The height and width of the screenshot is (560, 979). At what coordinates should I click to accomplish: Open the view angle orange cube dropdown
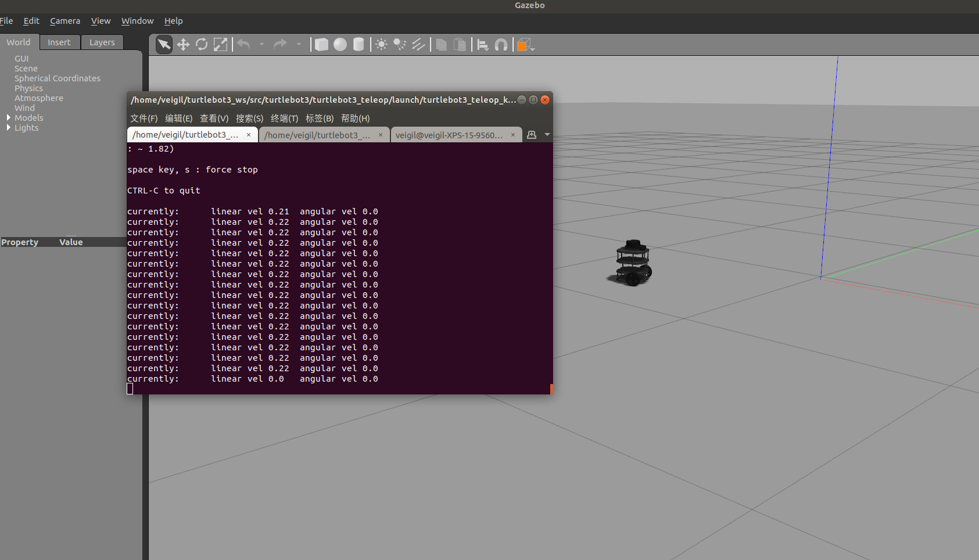[x=525, y=45]
